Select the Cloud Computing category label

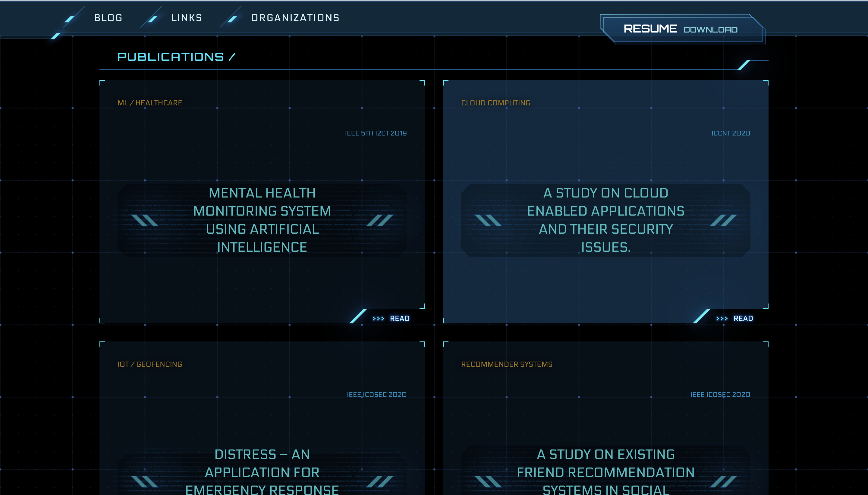click(495, 103)
